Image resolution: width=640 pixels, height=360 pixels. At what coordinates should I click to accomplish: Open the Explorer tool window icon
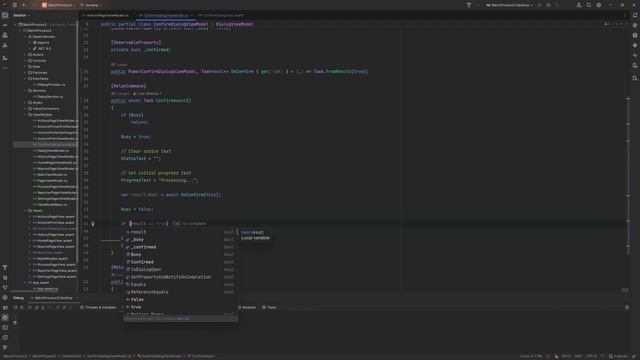click(x=5, y=15)
